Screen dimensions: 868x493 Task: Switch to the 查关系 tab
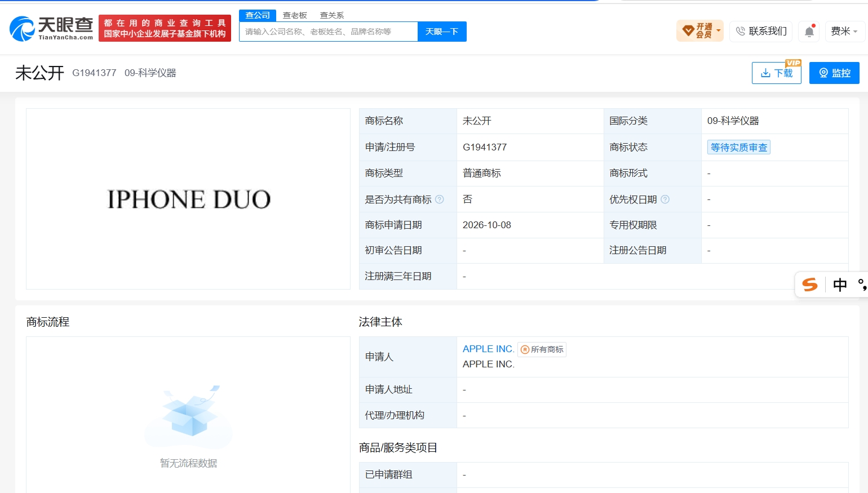(332, 15)
